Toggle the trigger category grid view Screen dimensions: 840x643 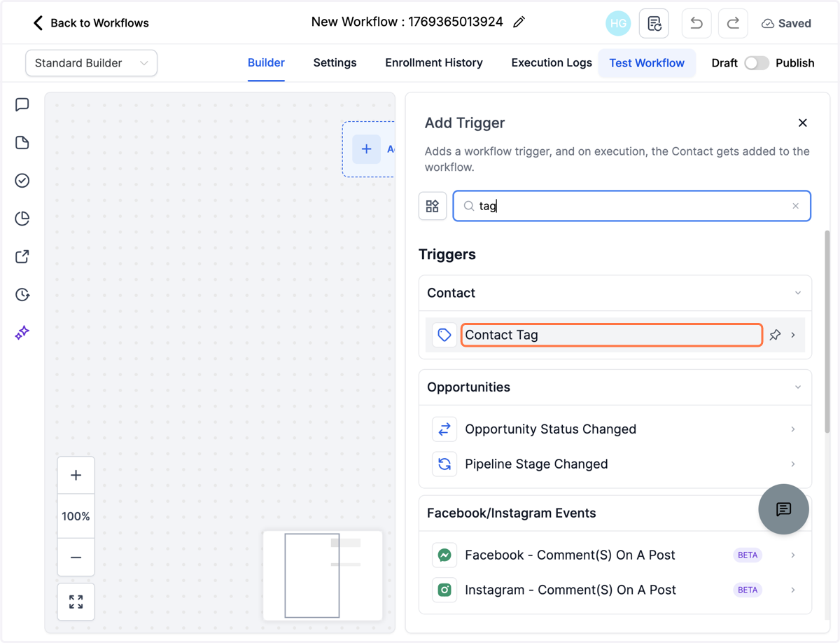(x=433, y=206)
